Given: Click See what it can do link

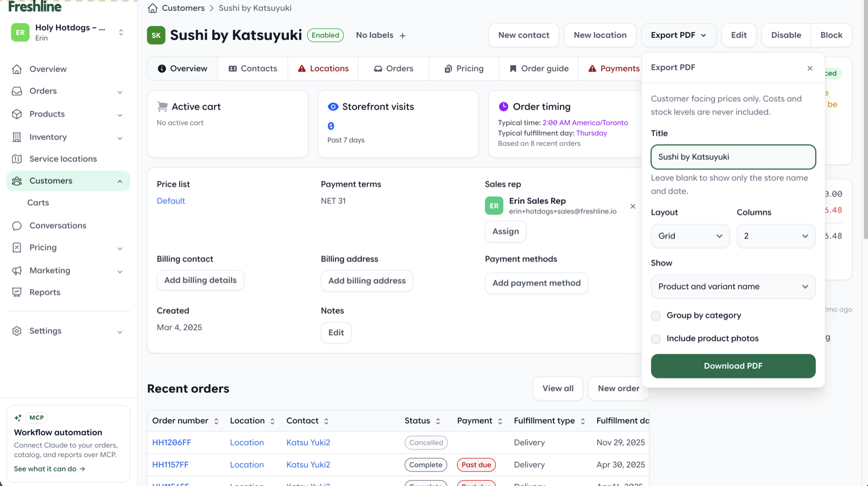Looking at the screenshot, I should tap(49, 469).
